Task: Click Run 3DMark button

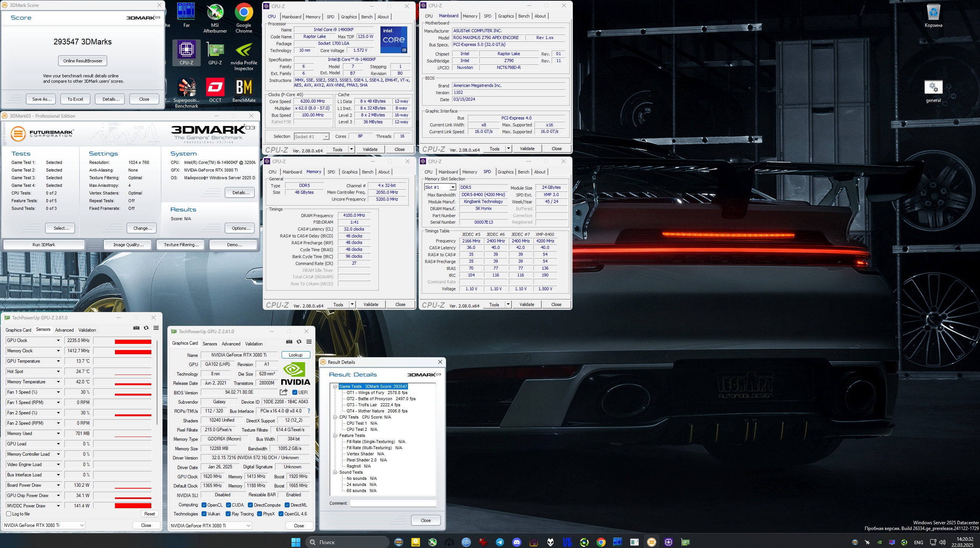Action: click(x=44, y=245)
